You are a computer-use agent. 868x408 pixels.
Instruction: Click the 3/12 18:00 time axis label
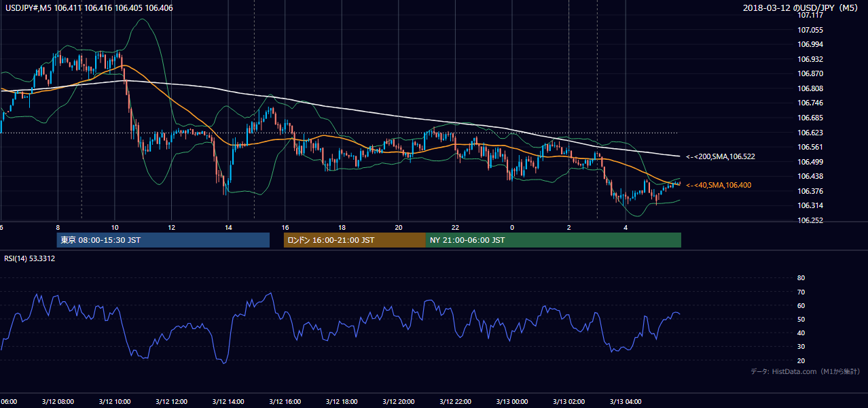(342, 402)
